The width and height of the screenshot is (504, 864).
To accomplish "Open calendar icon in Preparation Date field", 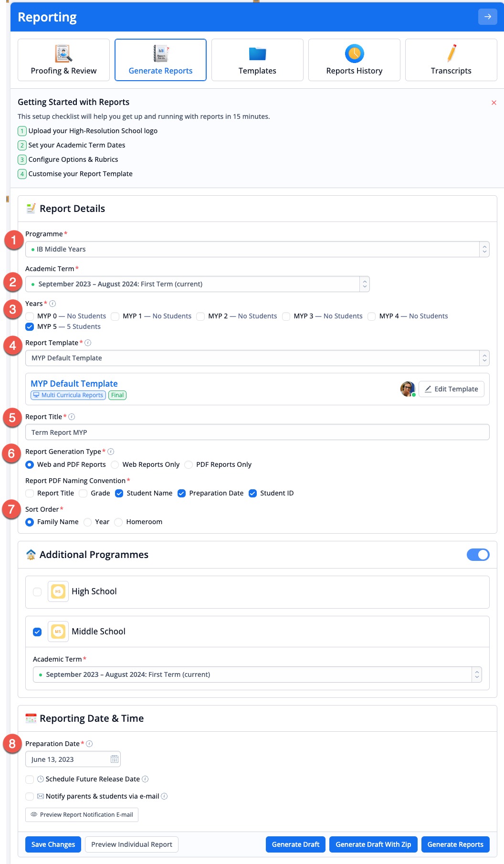I will pyautogui.click(x=115, y=759).
